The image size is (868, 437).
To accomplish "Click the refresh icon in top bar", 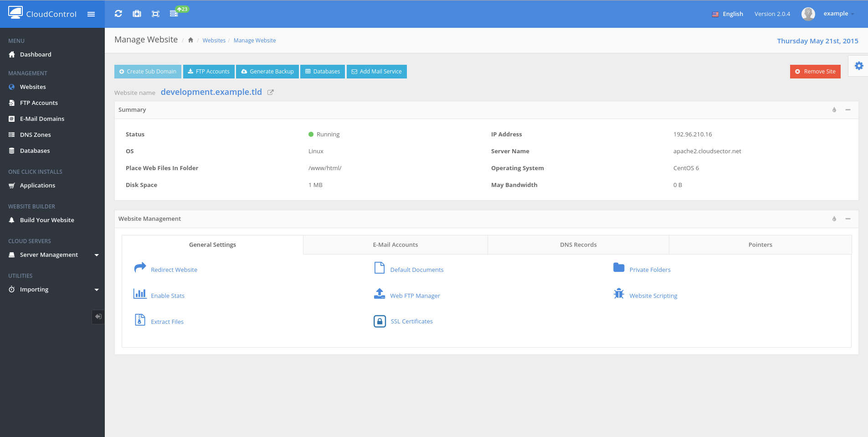I will click(x=118, y=14).
